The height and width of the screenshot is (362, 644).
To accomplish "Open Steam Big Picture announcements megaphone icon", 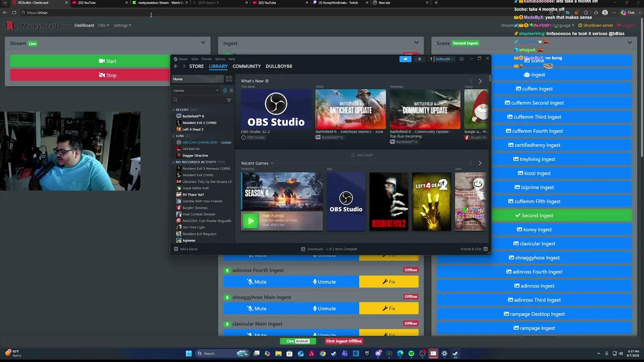I will (406, 59).
